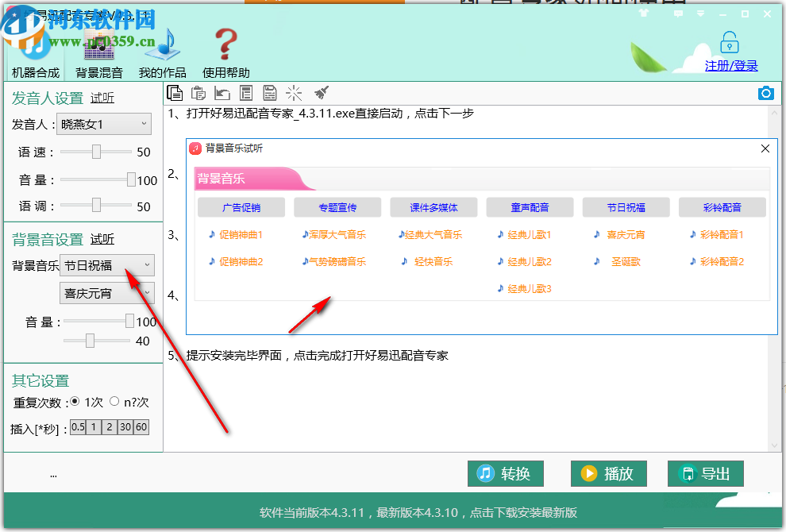Play the 经典儿歌1 sample

pyautogui.click(x=524, y=235)
